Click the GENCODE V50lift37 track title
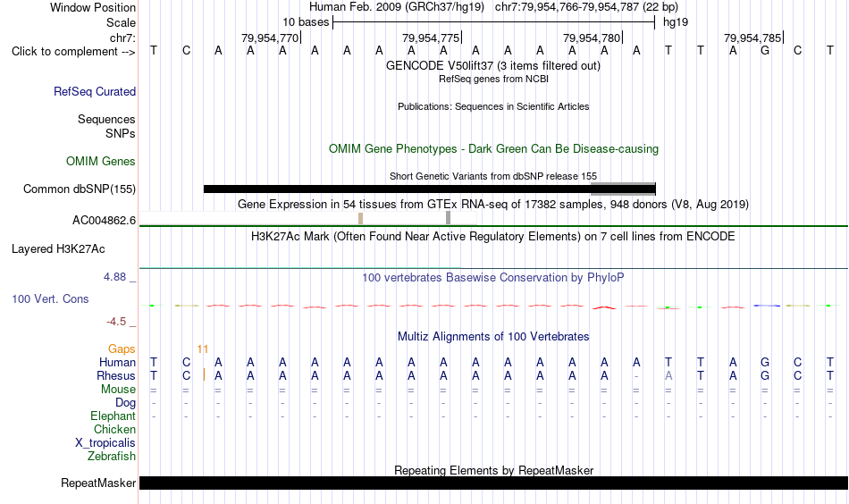 (493, 66)
